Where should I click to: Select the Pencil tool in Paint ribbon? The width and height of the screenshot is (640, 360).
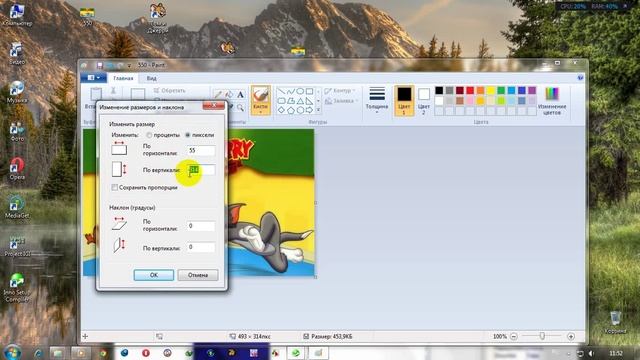coord(218,95)
